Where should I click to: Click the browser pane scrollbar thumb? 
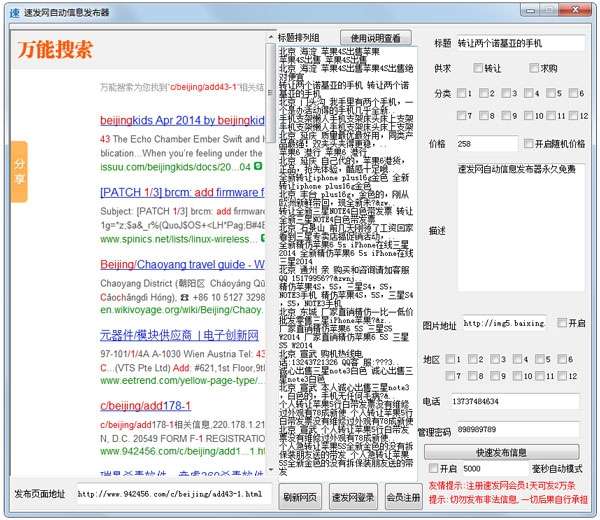(271, 92)
